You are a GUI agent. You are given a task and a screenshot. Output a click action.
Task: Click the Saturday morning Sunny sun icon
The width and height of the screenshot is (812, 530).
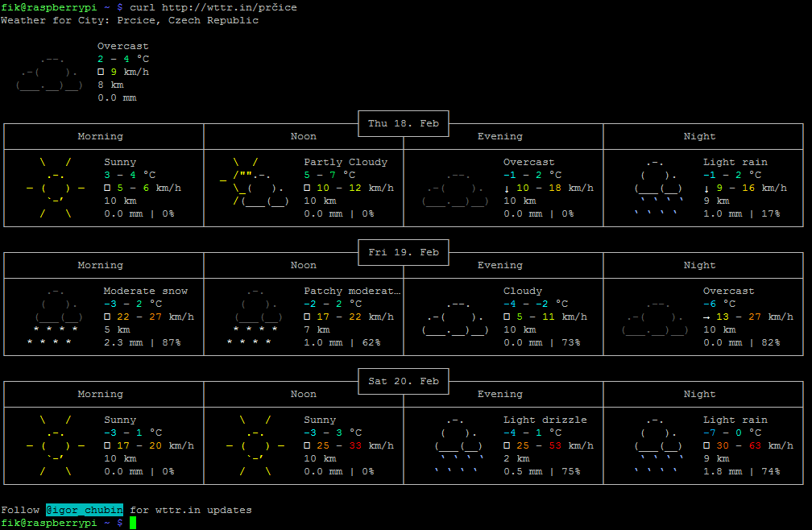click(56, 445)
